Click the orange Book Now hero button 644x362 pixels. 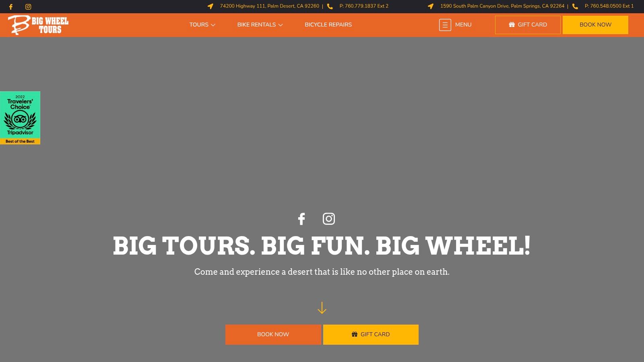[x=273, y=335]
